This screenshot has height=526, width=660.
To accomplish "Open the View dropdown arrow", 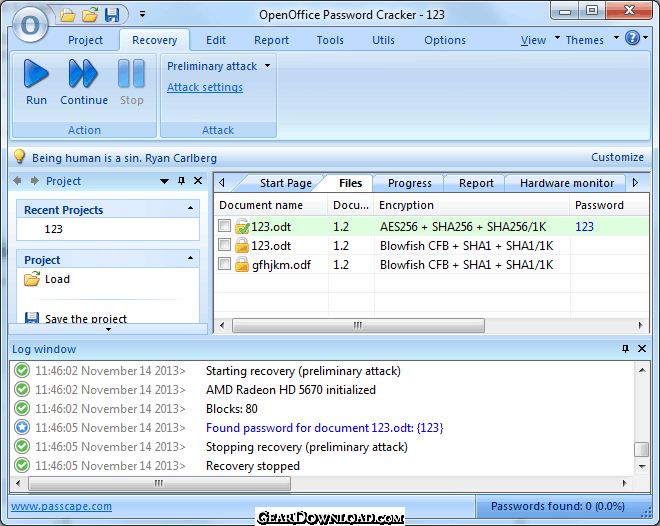I will point(557,38).
